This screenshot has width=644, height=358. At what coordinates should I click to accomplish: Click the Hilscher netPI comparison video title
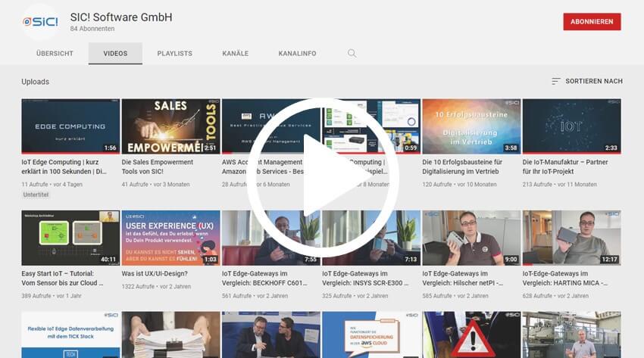coord(463,278)
